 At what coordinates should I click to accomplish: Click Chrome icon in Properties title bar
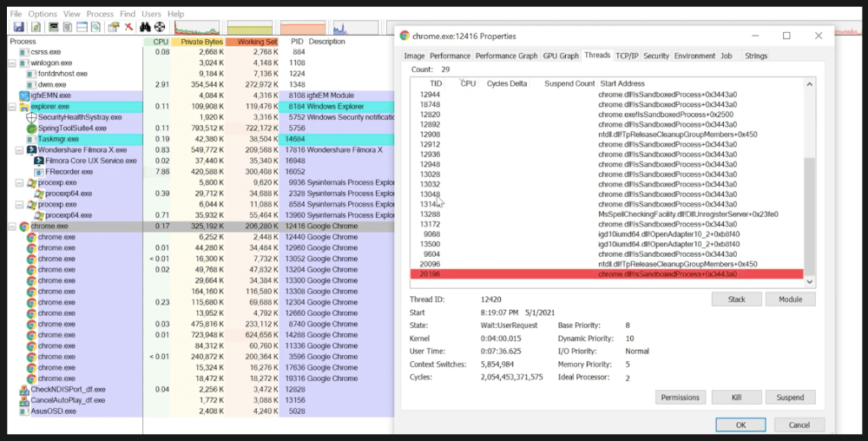click(404, 36)
